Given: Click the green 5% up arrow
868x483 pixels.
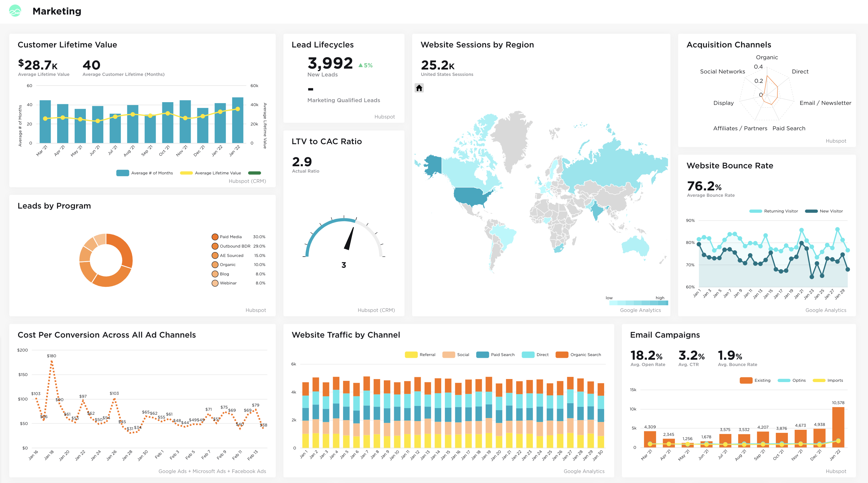Looking at the screenshot, I should (x=361, y=65).
